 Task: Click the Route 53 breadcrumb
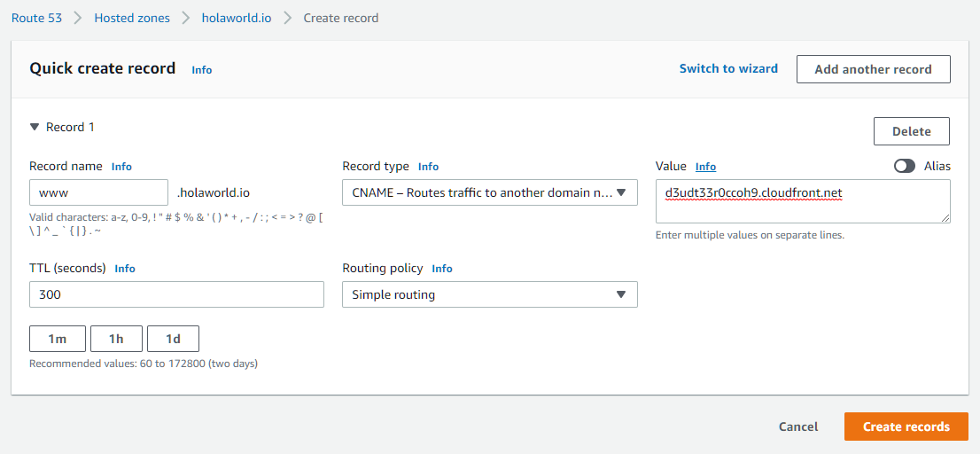pos(36,18)
